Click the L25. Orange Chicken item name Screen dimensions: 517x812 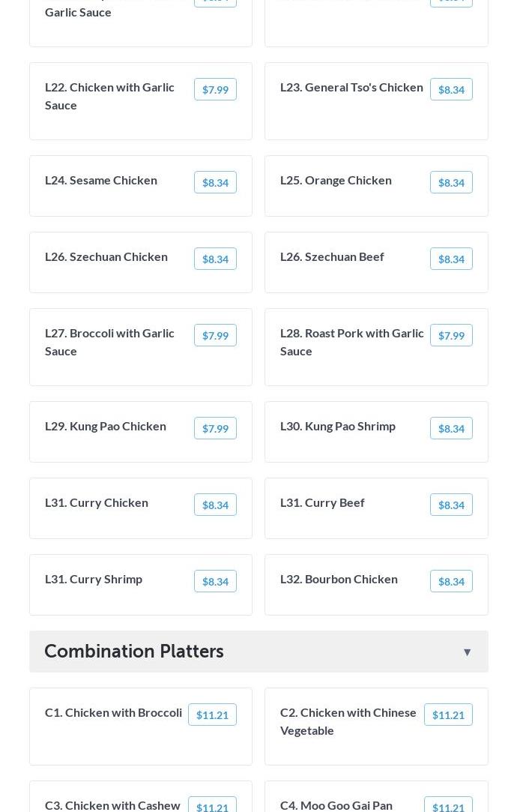click(336, 180)
